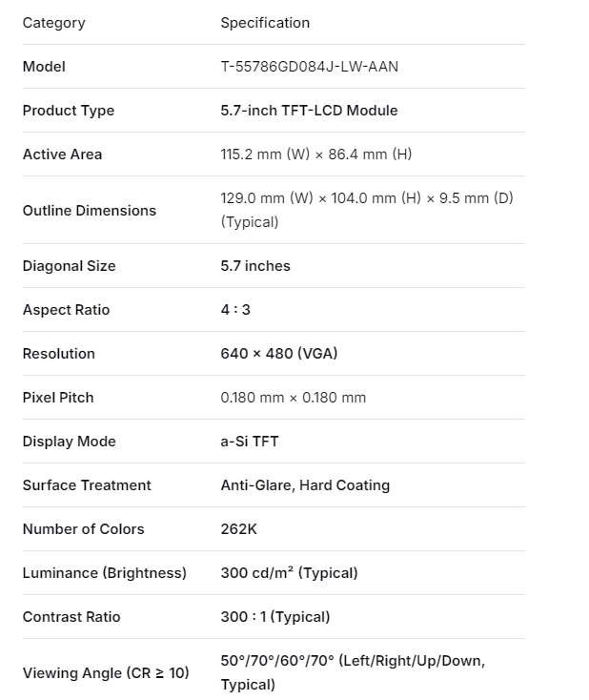This screenshot has height=700, width=589.
Task: Click the 4 : 3 aspect ratio value
Action: pyautogui.click(x=235, y=310)
